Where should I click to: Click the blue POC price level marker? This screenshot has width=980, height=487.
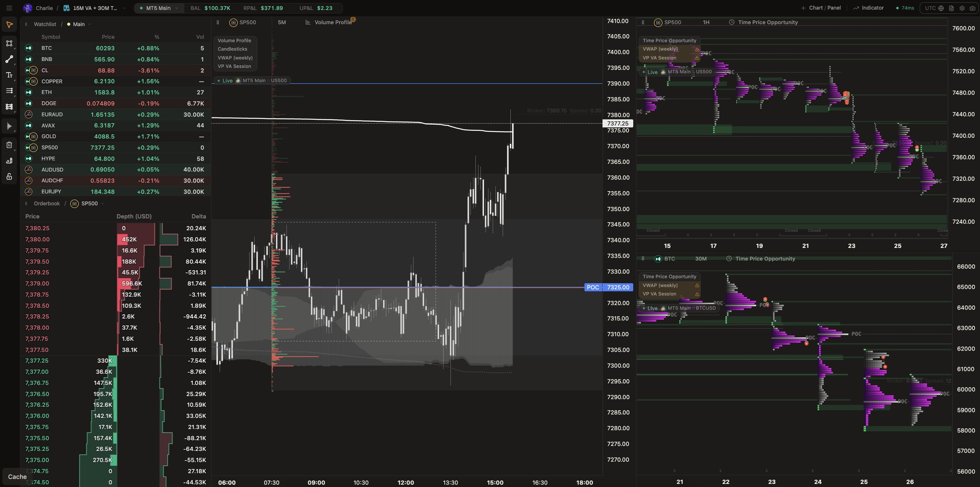593,287
